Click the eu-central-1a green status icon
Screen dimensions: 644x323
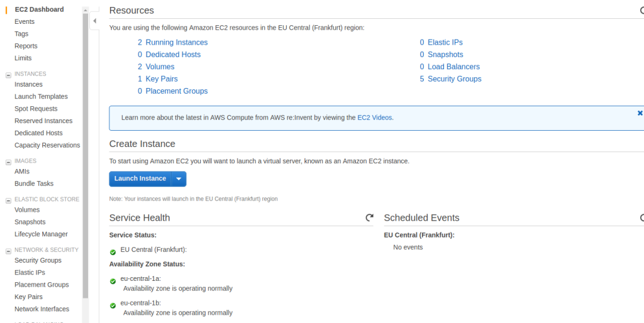(113, 281)
